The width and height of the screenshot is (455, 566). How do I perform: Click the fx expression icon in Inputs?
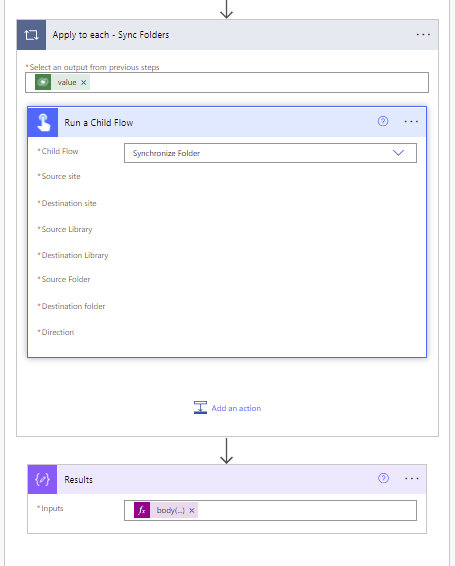[142, 510]
